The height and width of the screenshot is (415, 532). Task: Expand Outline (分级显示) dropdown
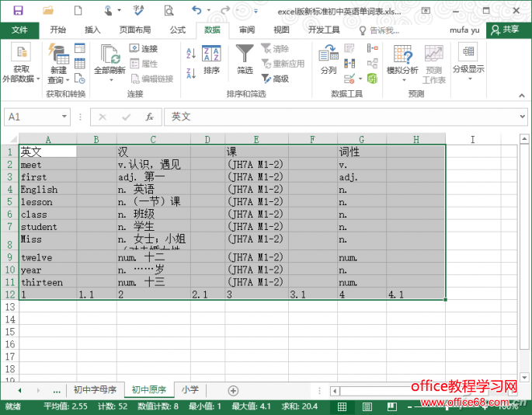[x=470, y=79]
